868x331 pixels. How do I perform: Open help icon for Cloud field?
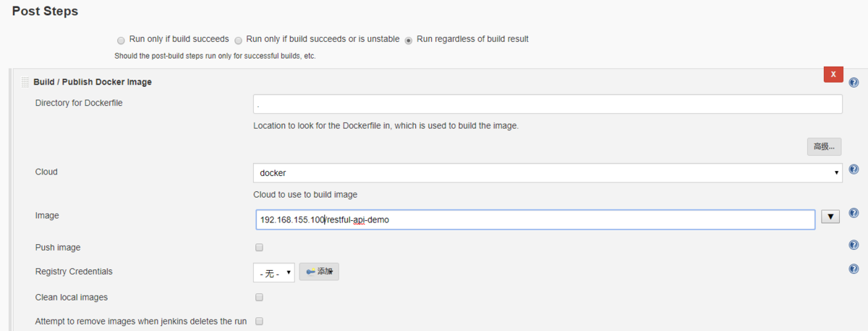854,169
